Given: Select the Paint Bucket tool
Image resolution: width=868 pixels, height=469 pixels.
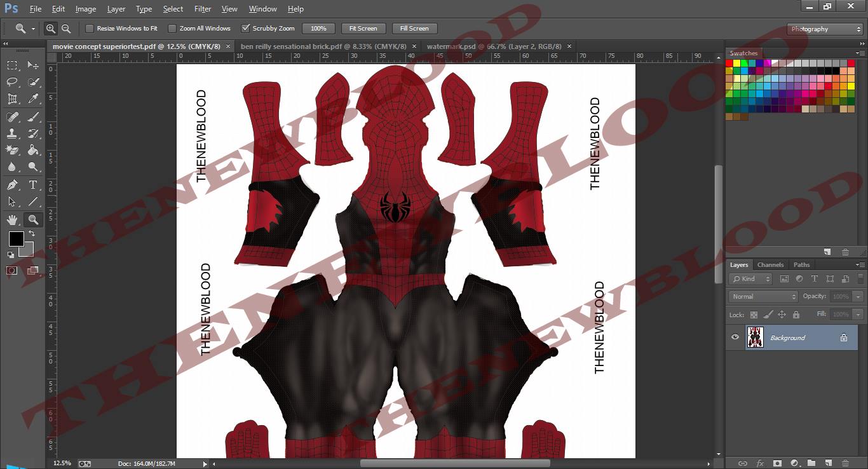Looking at the screenshot, I should click(33, 150).
